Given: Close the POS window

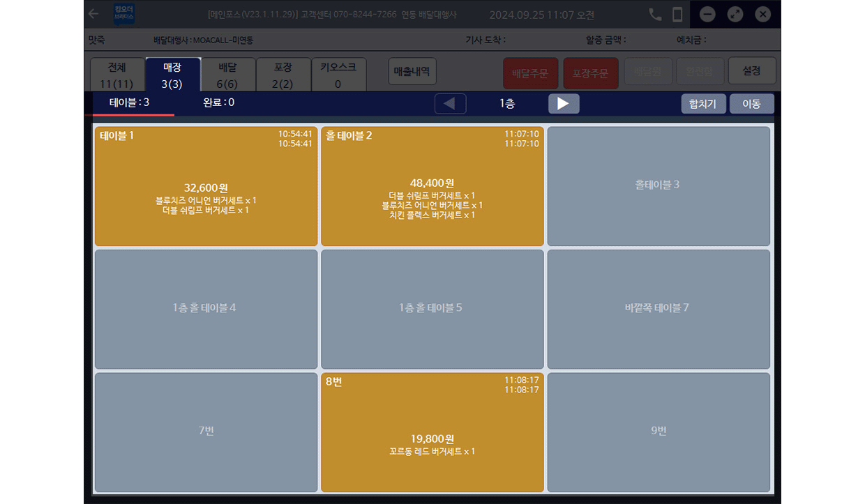Looking at the screenshot, I should (x=763, y=14).
